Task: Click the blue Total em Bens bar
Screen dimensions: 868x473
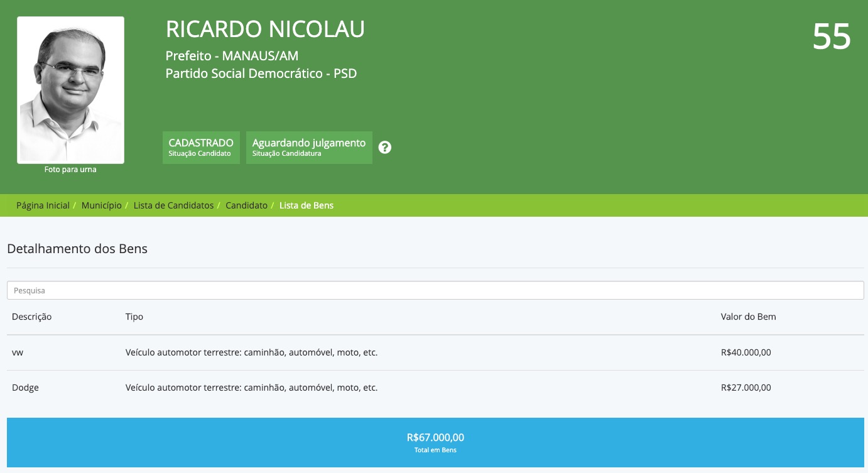Action: click(435, 442)
